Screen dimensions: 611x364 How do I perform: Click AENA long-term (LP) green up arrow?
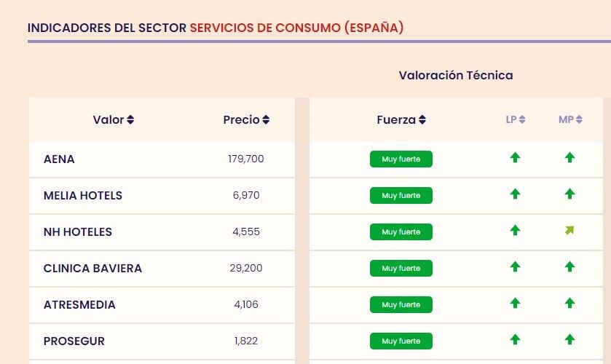click(x=515, y=157)
